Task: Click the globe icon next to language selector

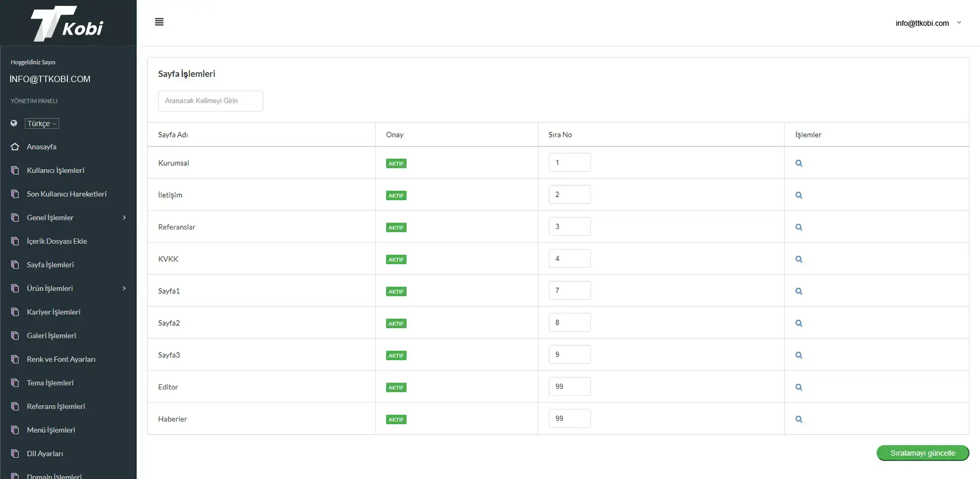Action: 14,123
